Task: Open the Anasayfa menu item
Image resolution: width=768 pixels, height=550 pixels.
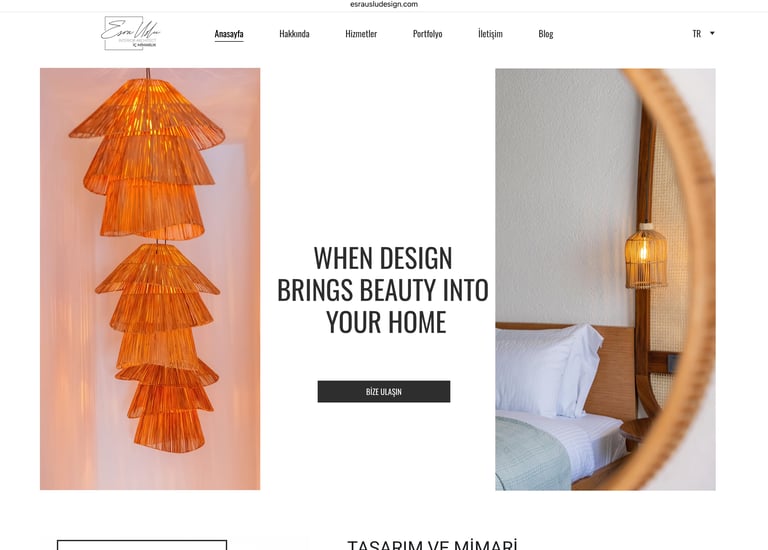Action: (x=229, y=34)
